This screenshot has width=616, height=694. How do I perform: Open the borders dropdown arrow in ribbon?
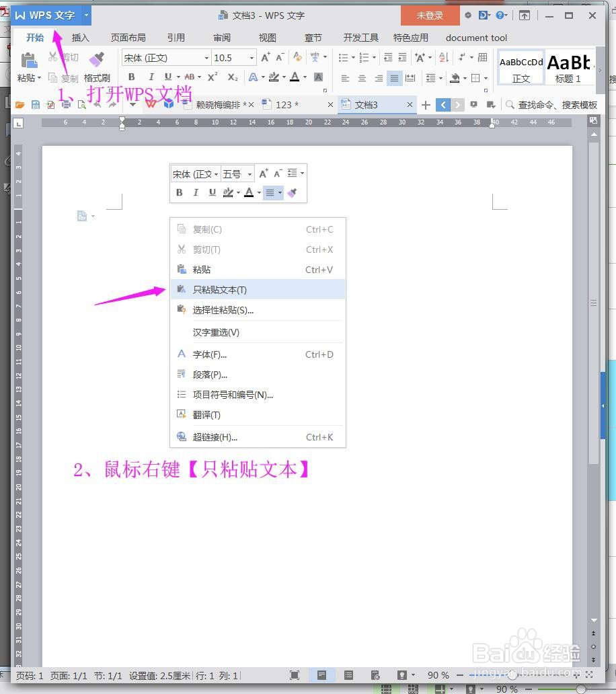tap(486, 78)
